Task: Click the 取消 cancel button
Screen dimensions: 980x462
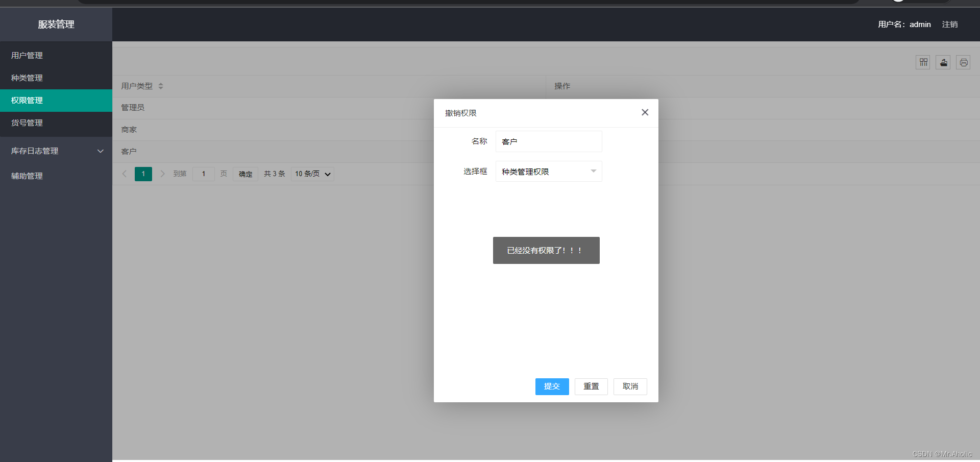Action: tap(630, 386)
